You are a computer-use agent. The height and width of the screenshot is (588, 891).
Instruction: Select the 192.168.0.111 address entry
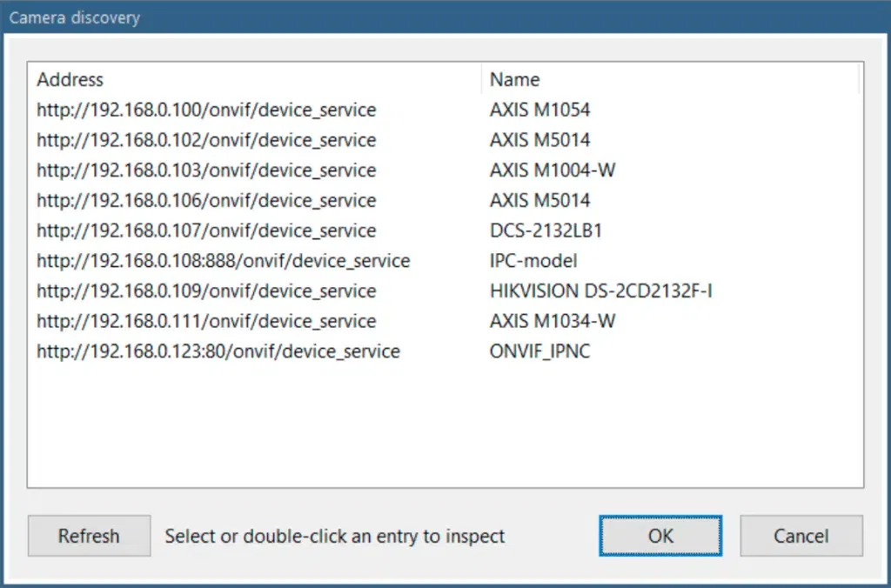point(206,322)
